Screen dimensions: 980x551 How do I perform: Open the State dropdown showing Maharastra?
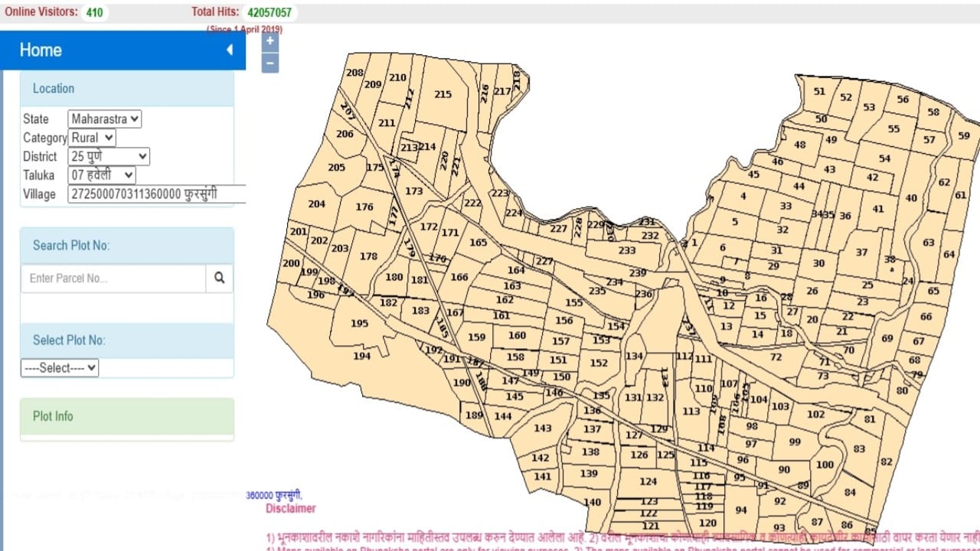(105, 119)
